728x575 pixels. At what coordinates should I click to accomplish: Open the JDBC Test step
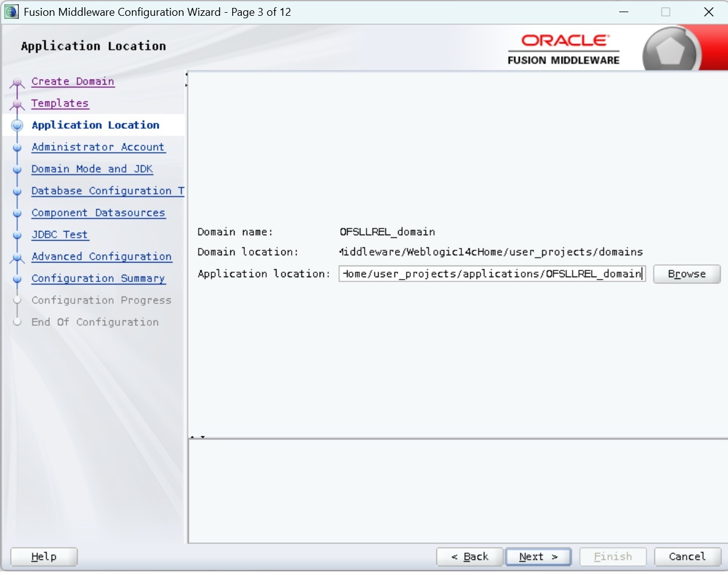60,234
